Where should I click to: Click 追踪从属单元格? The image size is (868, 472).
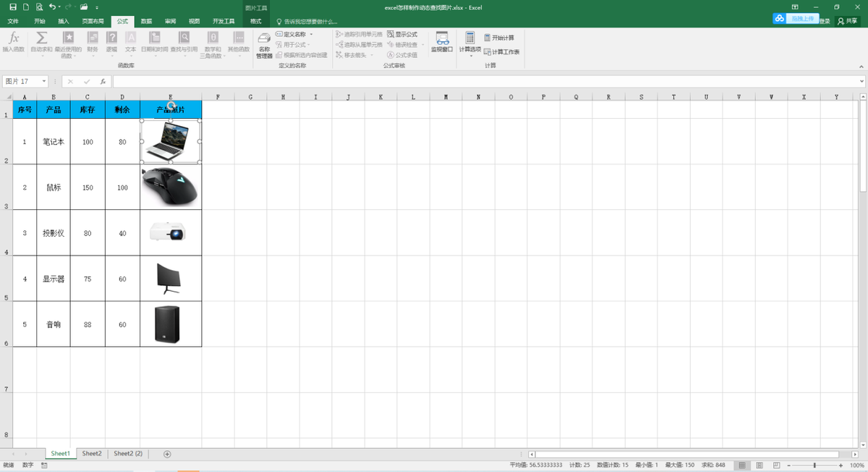(x=359, y=44)
